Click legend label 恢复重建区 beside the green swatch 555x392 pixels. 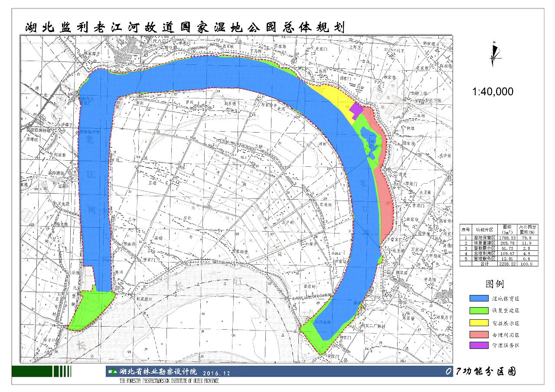(x=505, y=311)
